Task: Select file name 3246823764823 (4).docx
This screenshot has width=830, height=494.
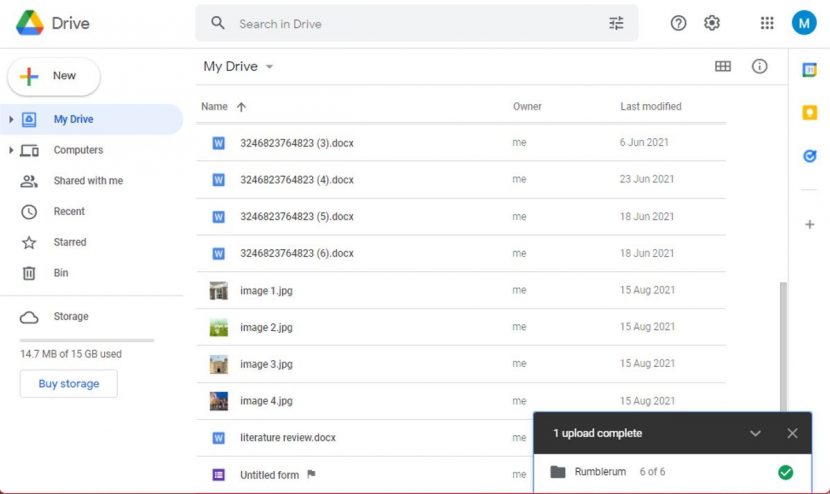Action: pos(296,180)
